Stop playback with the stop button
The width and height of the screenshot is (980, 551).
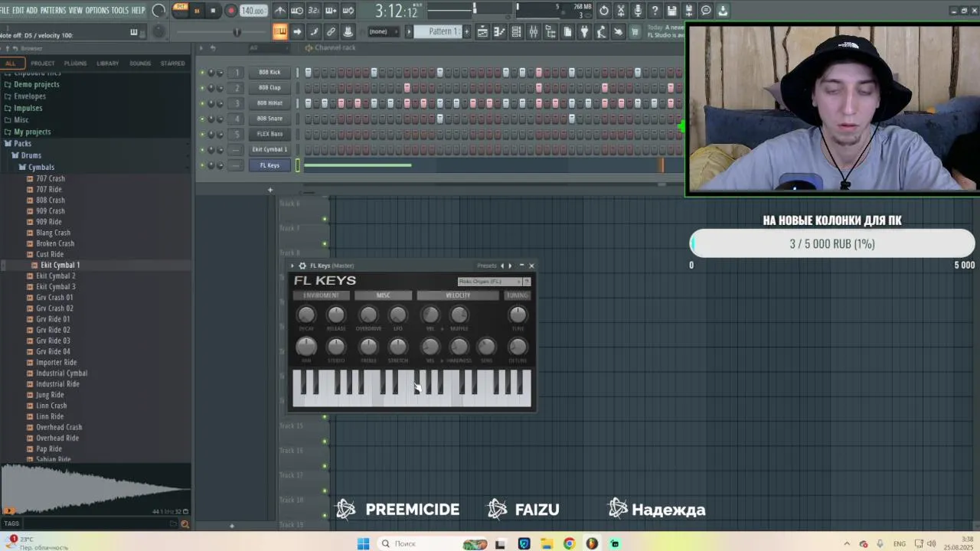[x=213, y=11]
